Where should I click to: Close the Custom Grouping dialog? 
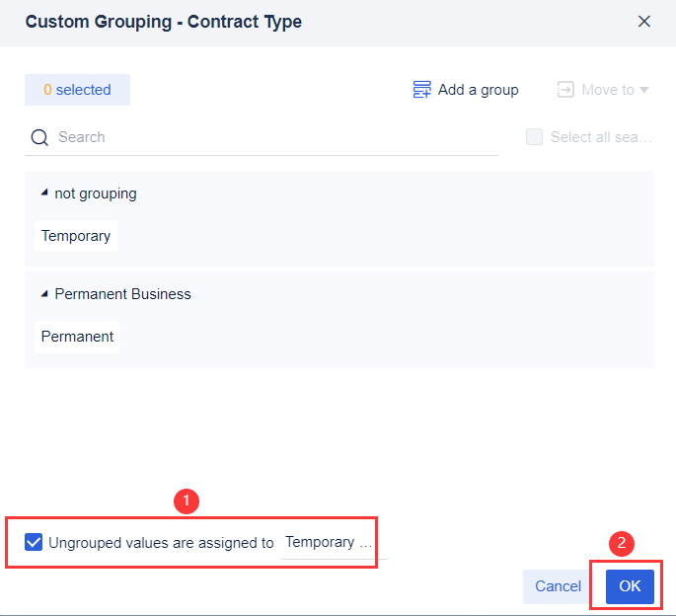[x=644, y=21]
